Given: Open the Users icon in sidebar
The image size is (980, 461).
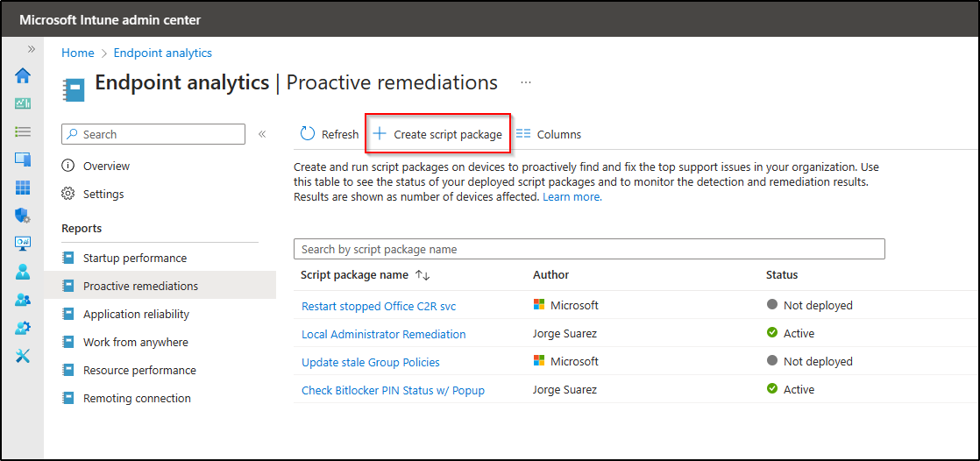Looking at the screenshot, I should click(x=23, y=272).
